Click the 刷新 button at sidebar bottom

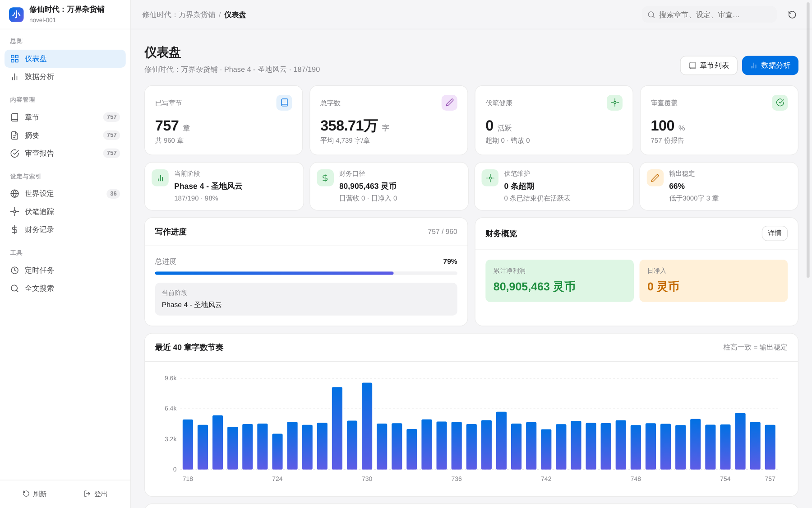point(35,494)
